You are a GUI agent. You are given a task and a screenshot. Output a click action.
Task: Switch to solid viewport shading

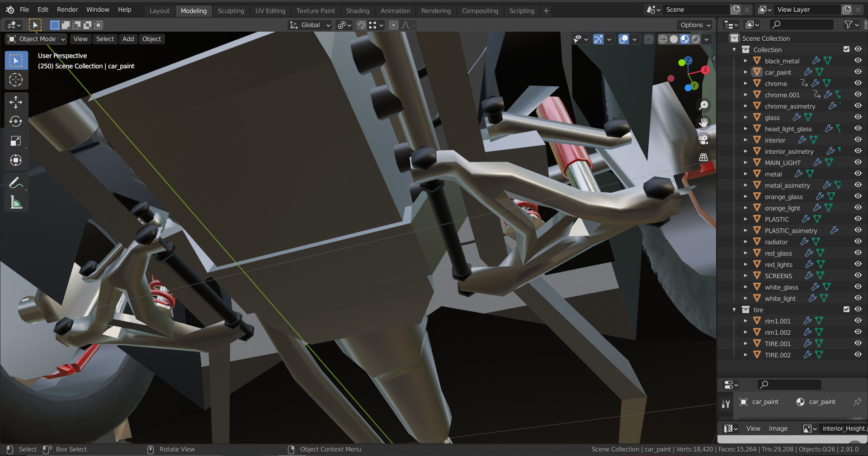click(674, 39)
